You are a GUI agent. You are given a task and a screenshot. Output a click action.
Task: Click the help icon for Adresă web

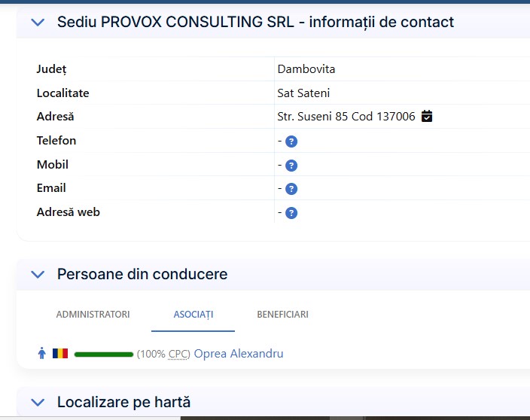[291, 213]
